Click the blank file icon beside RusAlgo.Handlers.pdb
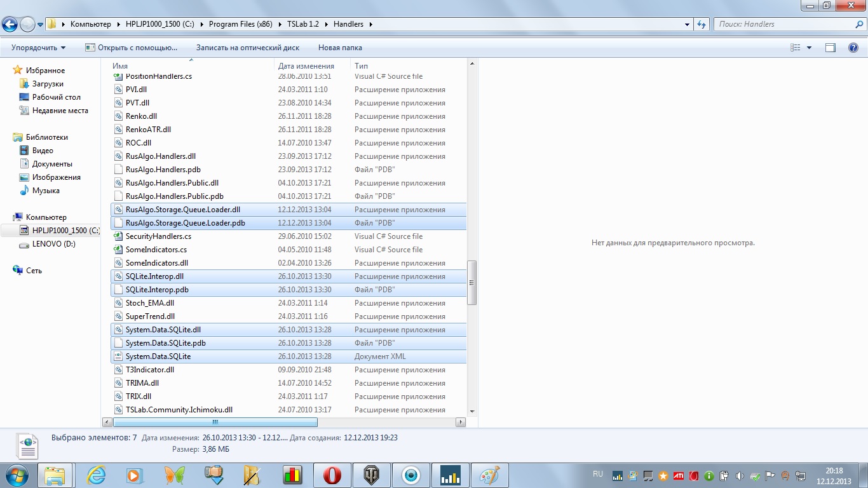 click(118, 170)
